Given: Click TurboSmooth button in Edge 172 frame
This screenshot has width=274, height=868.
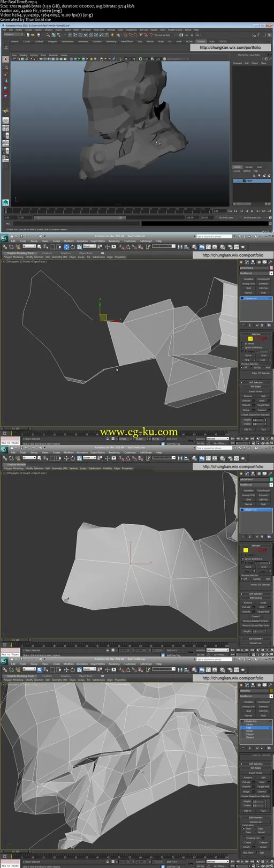Looking at the screenshot, I should (x=264, y=279).
